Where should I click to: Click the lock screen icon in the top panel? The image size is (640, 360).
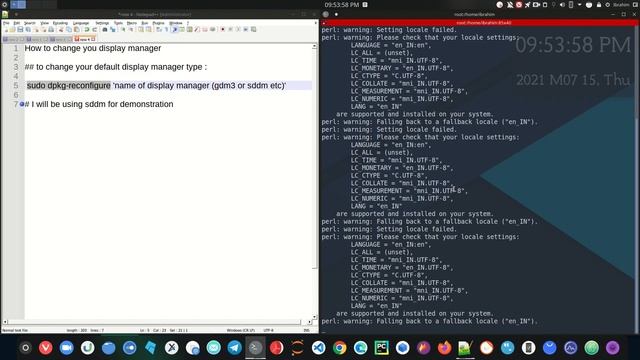pos(599,5)
